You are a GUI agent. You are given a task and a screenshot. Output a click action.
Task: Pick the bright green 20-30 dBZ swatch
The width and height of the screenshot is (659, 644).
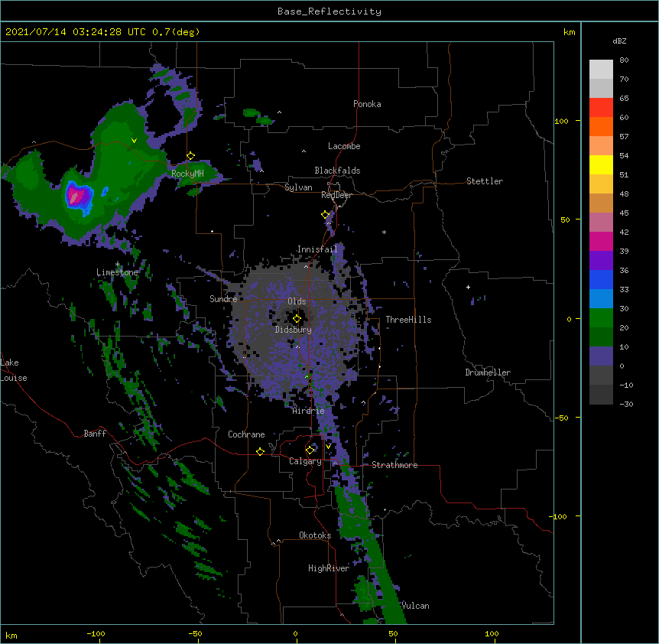point(601,318)
